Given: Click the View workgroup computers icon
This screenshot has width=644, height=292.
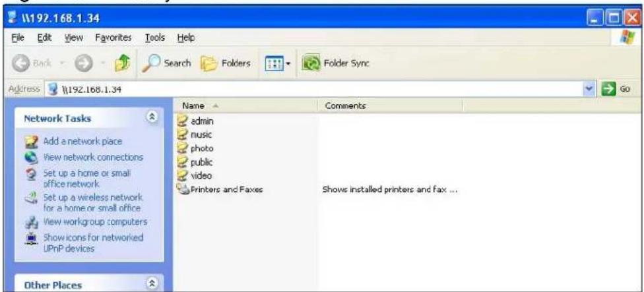Looking at the screenshot, I should coord(31,222).
